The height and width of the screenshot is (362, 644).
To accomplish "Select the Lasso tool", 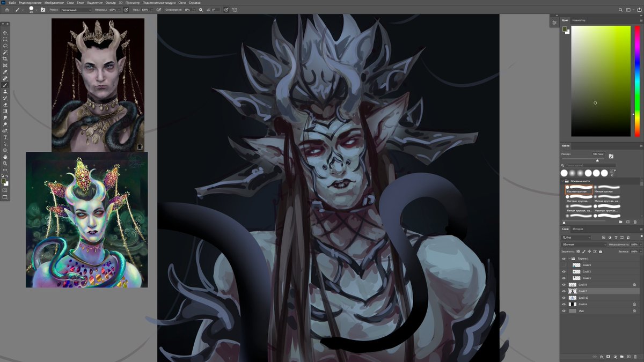I will pyautogui.click(x=5, y=46).
